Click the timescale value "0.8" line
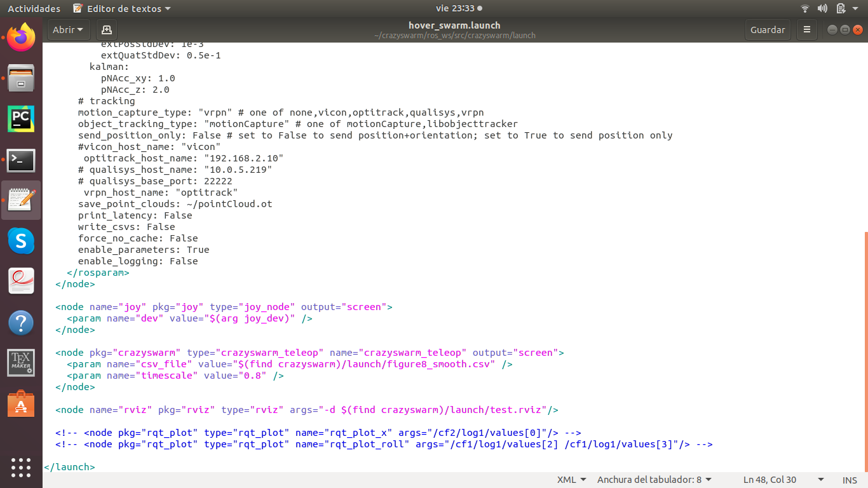 (x=175, y=376)
